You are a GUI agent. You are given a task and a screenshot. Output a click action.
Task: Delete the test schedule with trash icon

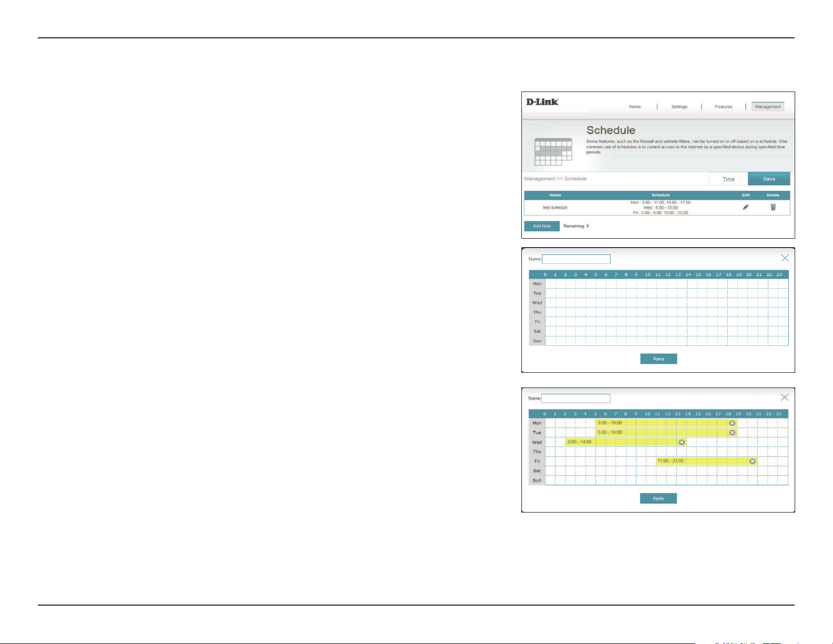(x=773, y=207)
